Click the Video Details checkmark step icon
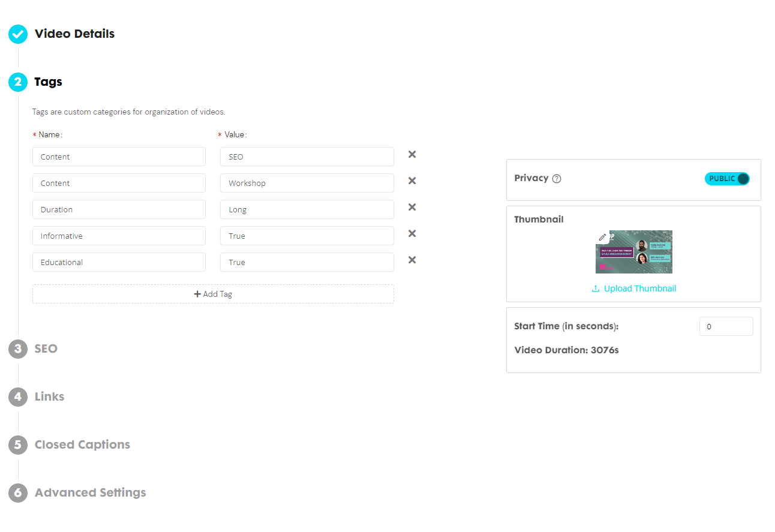The height and width of the screenshot is (532, 775). pyautogui.click(x=18, y=34)
